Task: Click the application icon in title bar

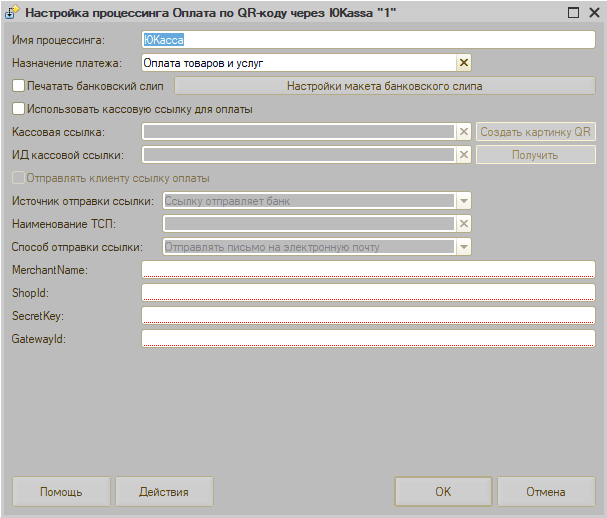Action: click(x=12, y=14)
